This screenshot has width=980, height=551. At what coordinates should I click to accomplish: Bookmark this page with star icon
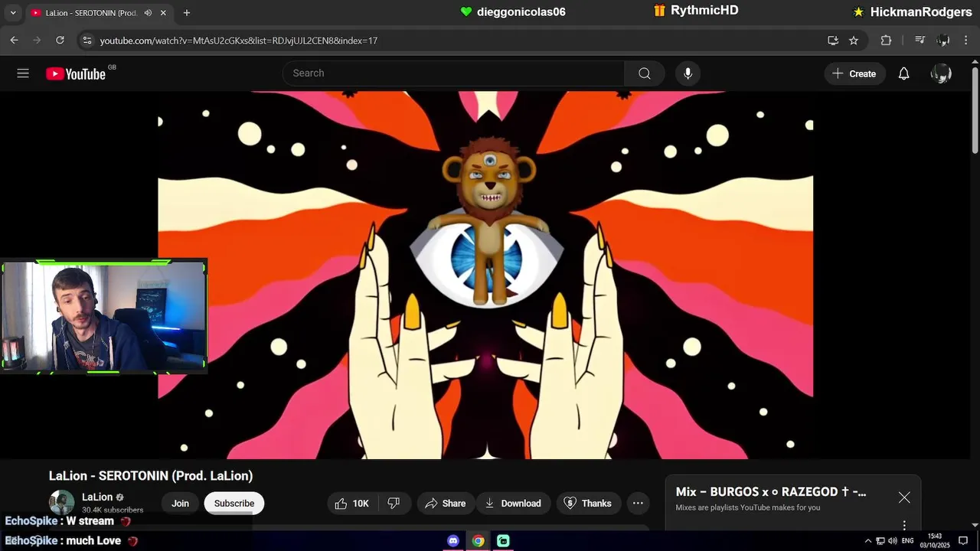tap(854, 41)
